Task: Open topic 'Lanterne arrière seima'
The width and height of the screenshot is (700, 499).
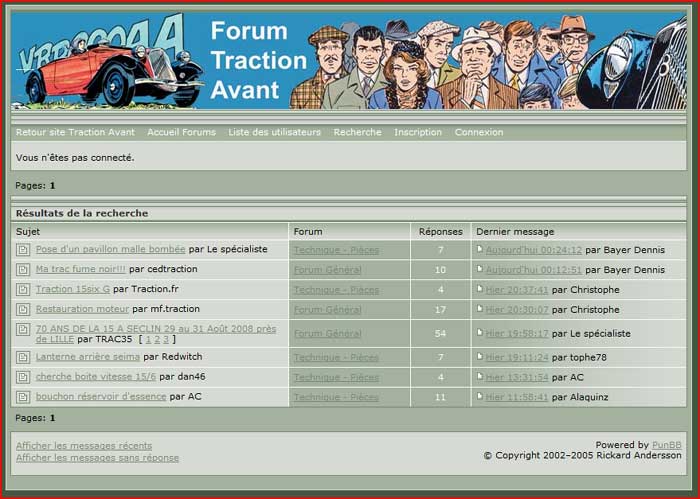Action: [88, 357]
